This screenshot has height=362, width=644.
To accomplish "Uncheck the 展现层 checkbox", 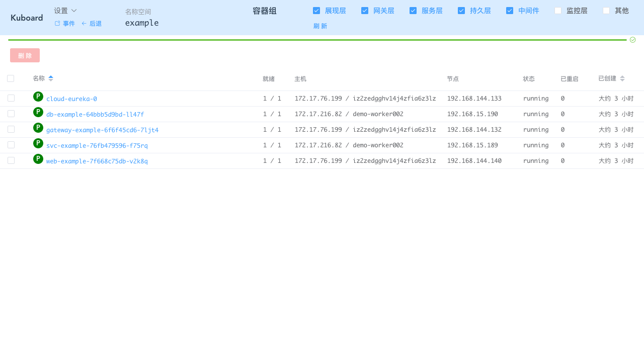I will (x=316, y=10).
